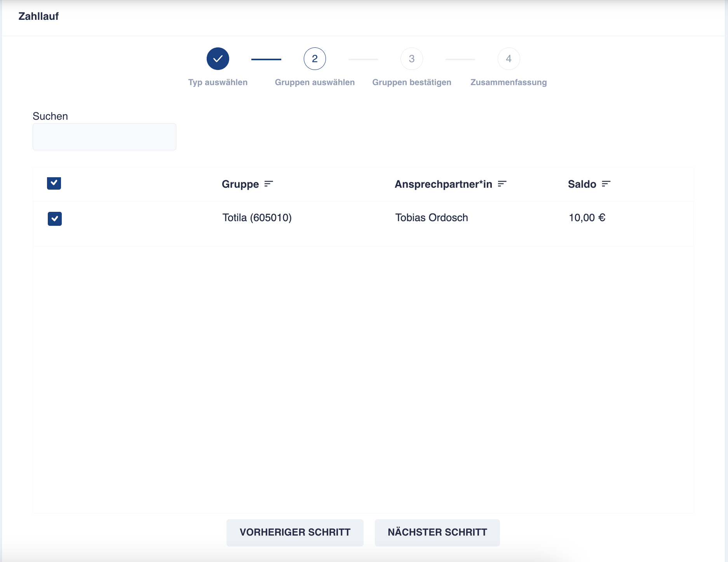Click the Ansprechpartner*in column header text
The height and width of the screenshot is (562, 728).
(x=443, y=184)
